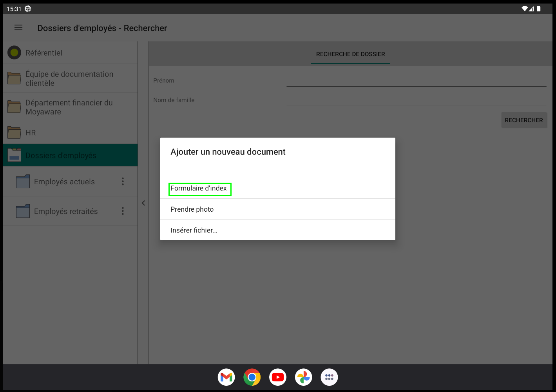
Task: Click the settings gear in status bar
Action: pyautogui.click(x=28, y=9)
